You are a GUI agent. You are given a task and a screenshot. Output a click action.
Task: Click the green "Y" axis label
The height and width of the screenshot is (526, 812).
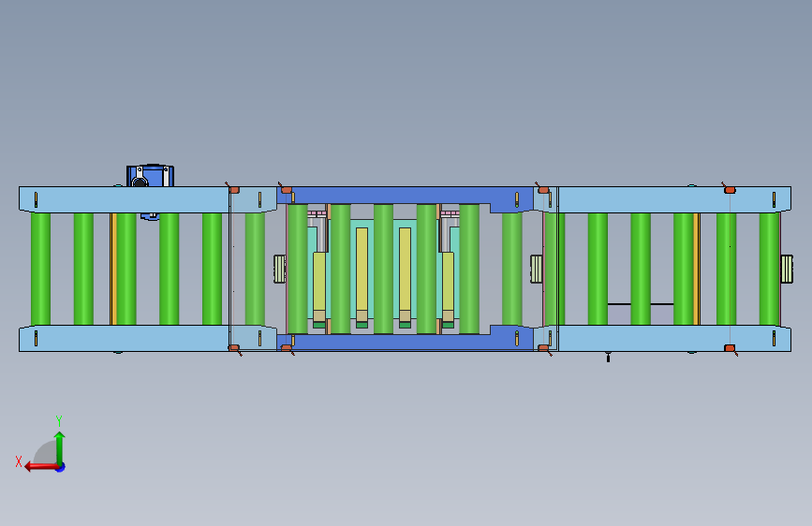coord(59,420)
